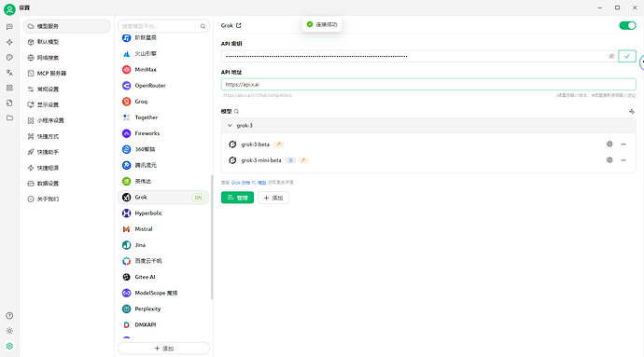Viewport: 644px width, 357px height.
Task: Select the 火山引擎 provider
Action: tap(163, 54)
